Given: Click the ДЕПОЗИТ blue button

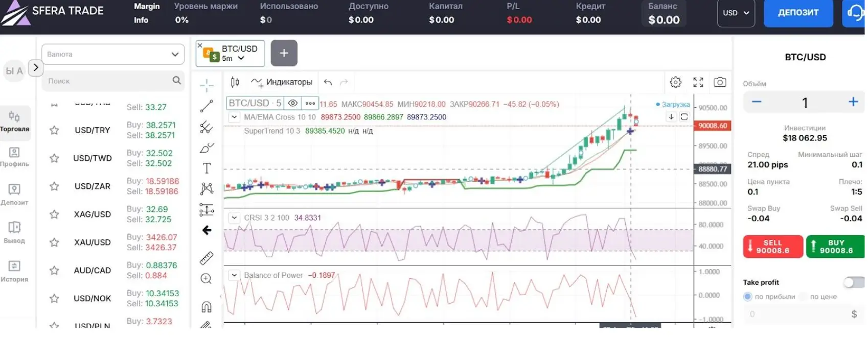Looking at the screenshot, I should (x=798, y=13).
